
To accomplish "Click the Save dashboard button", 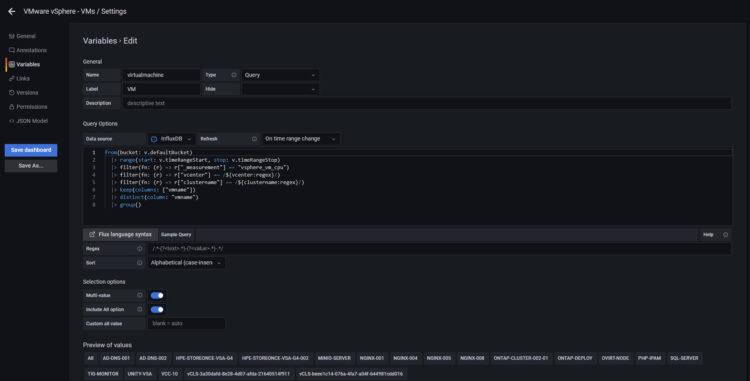I will coord(31,150).
